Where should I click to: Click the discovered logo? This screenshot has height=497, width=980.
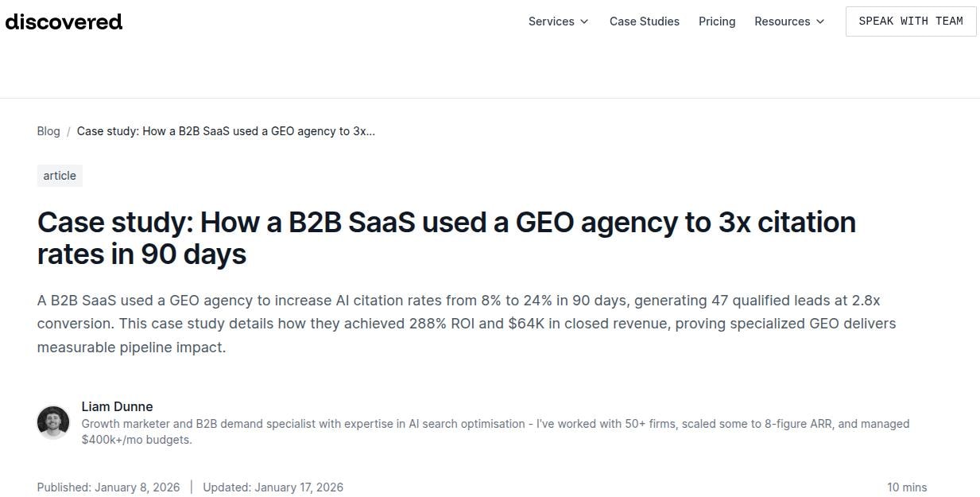(x=63, y=21)
